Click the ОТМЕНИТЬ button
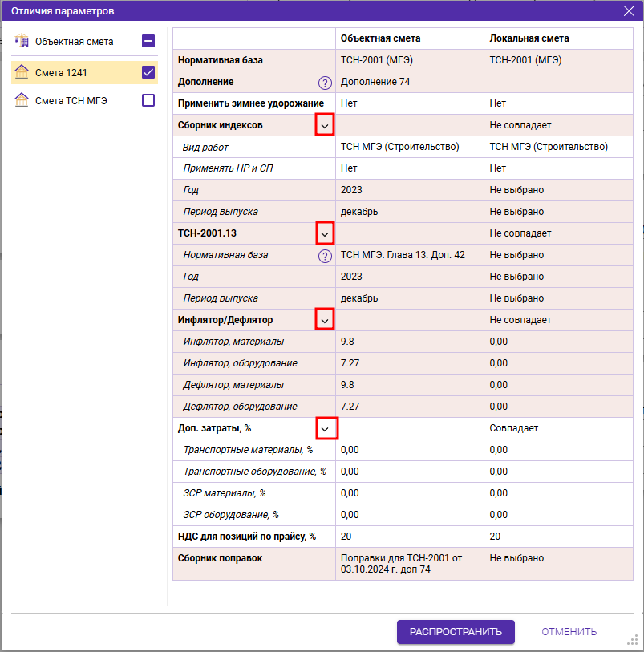Image resolution: width=644 pixels, height=652 pixels. (569, 631)
